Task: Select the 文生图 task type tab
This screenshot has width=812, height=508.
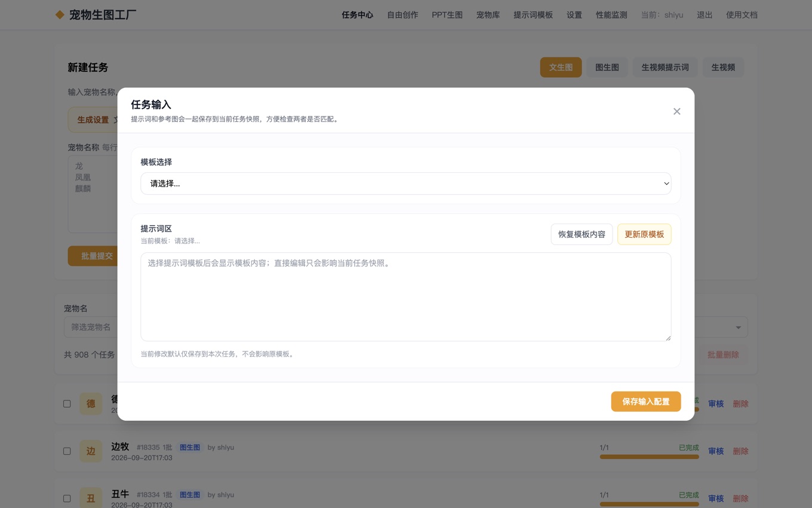Action: (561, 68)
